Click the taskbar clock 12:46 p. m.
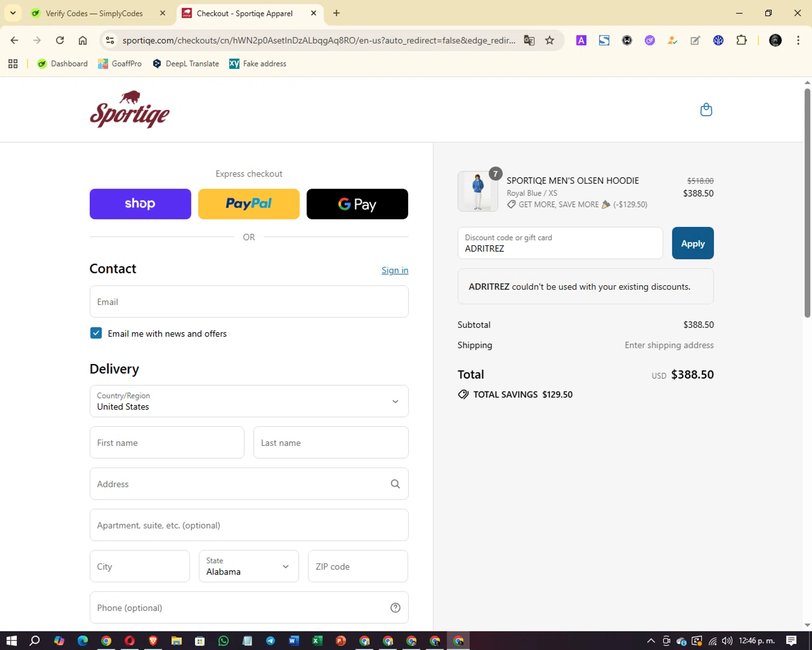 tap(757, 641)
